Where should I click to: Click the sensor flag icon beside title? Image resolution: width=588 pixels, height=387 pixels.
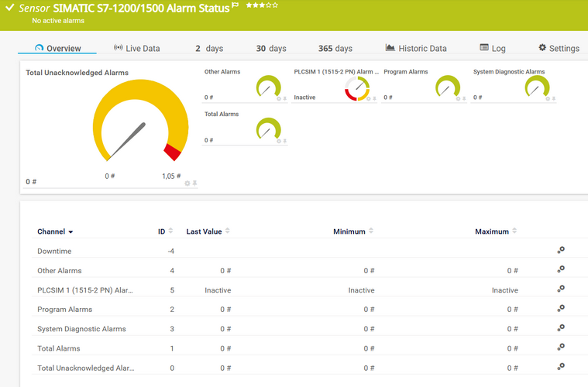tap(236, 5)
